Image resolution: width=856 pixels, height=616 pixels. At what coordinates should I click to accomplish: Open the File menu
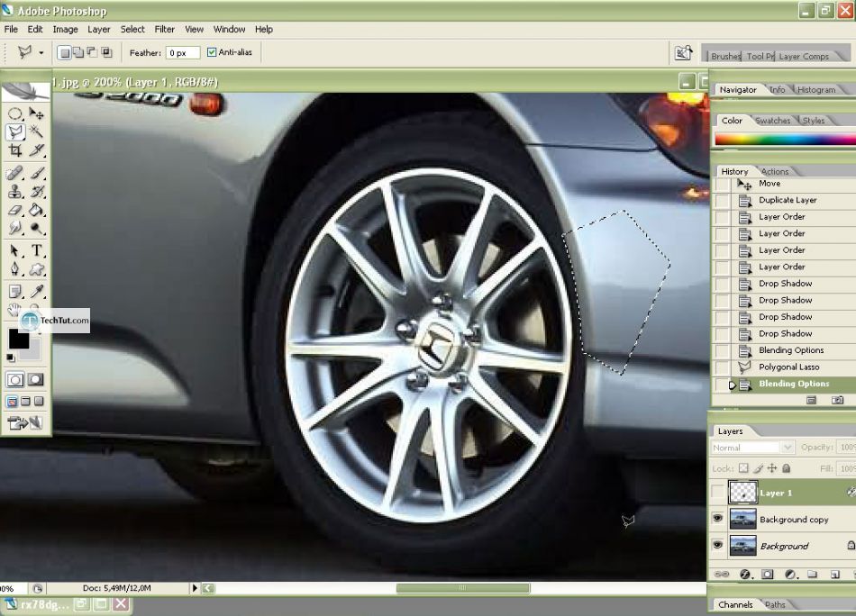[x=11, y=30]
